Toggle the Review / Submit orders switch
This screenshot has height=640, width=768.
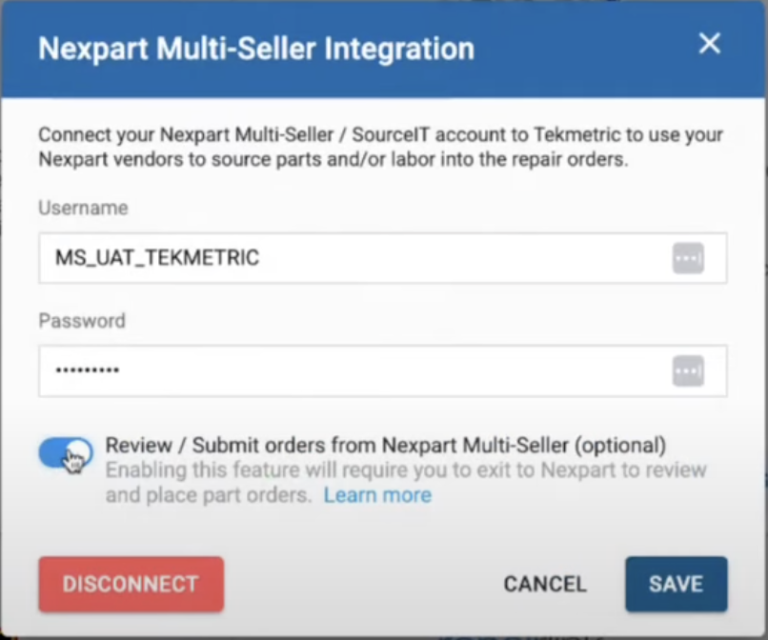click(66, 454)
